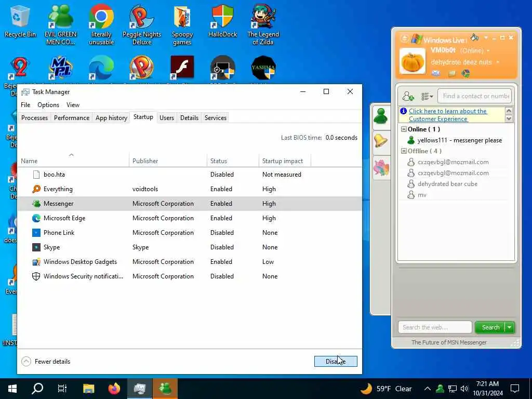Select the Everything startup entry

(x=189, y=189)
